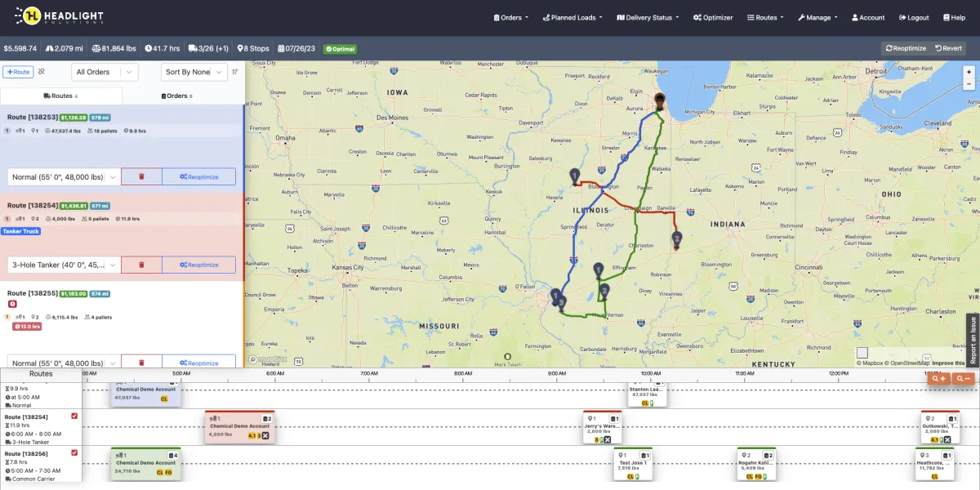Open Route 138255 equipment type dropdown
The height and width of the screenshot is (490, 980).
[64, 363]
